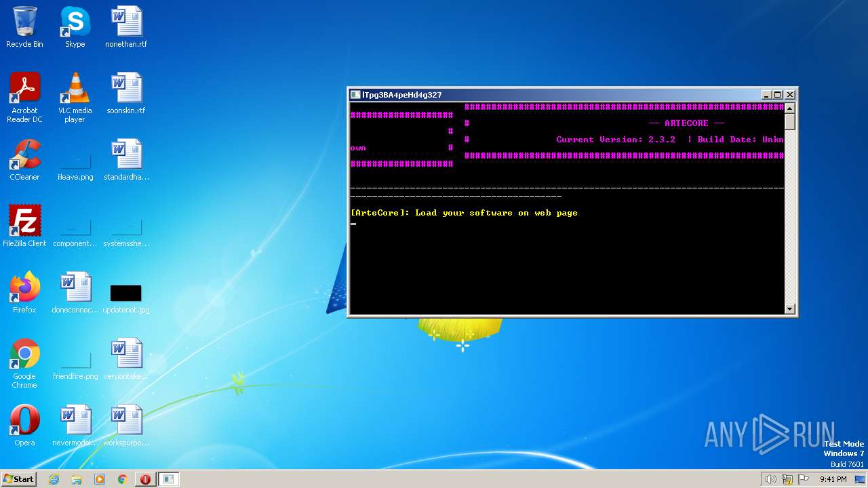Select the workspurpo... document icon
Image resolution: width=868 pixels, height=488 pixels.
coord(126,426)
